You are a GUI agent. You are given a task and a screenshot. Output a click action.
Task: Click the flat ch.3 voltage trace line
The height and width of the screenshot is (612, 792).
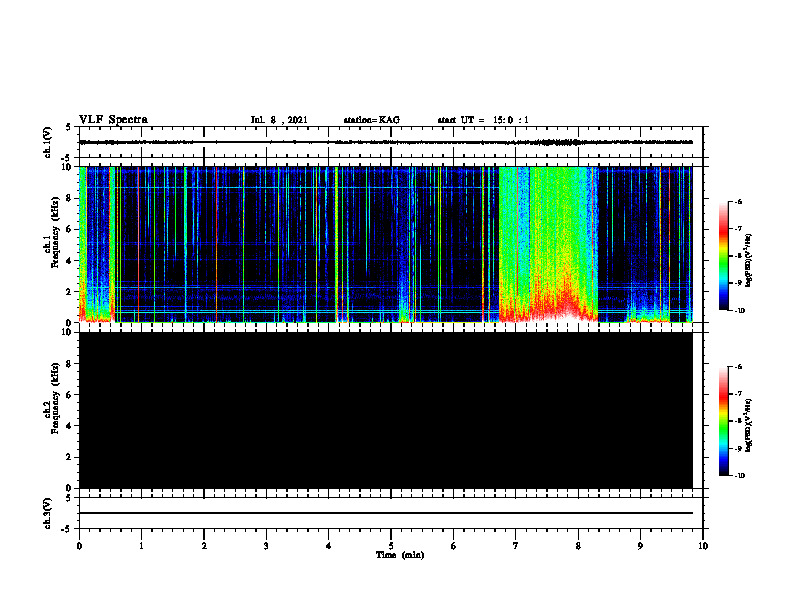[386, 513]
